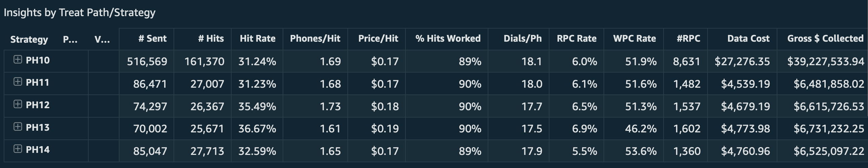
Task: Click the Insights by Treat Path/Strategy title
Action: pyautogui.click(x=80, y=12)
